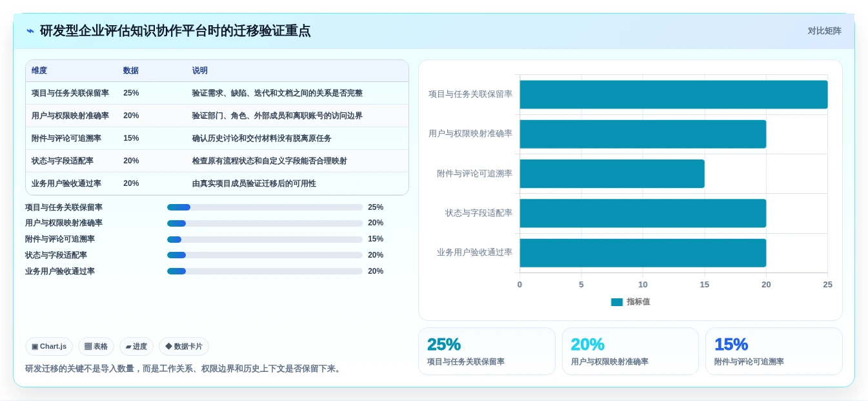868x401 pixels.
Task: Click the 15% value next to the progress bar
Action: (376, 240)
